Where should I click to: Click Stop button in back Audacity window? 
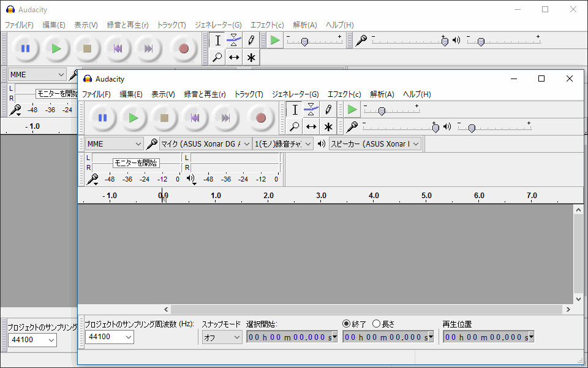[86, 48]
